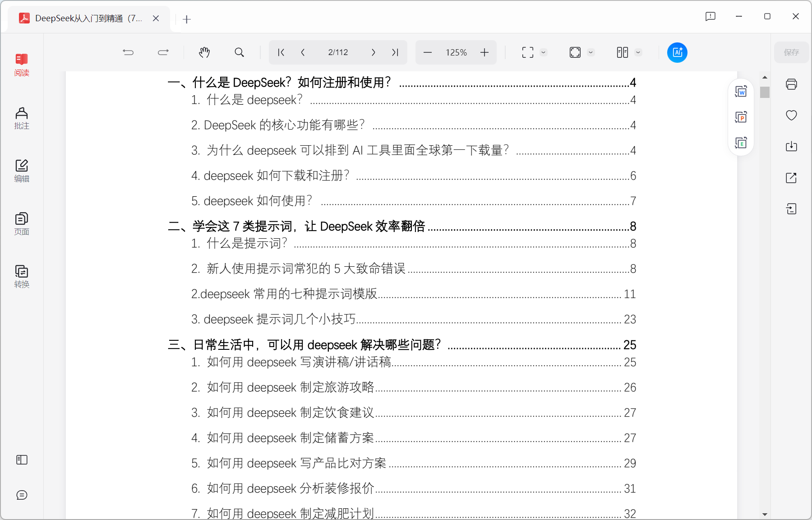Open TOC entry deepseek 常用的七种提示词模版
The height and width of the screenshot is (520, 812).
414,294
